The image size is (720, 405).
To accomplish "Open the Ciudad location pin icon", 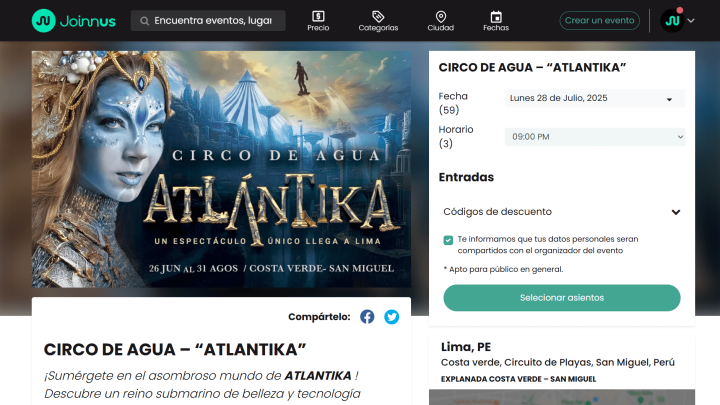I will [441, 17].
